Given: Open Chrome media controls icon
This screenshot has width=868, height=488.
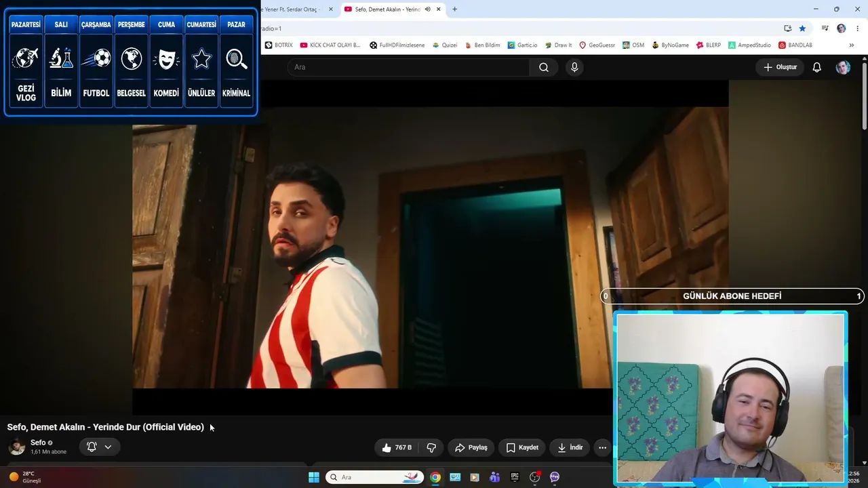Looking at the screenshot, I should (x=825, y=28).
